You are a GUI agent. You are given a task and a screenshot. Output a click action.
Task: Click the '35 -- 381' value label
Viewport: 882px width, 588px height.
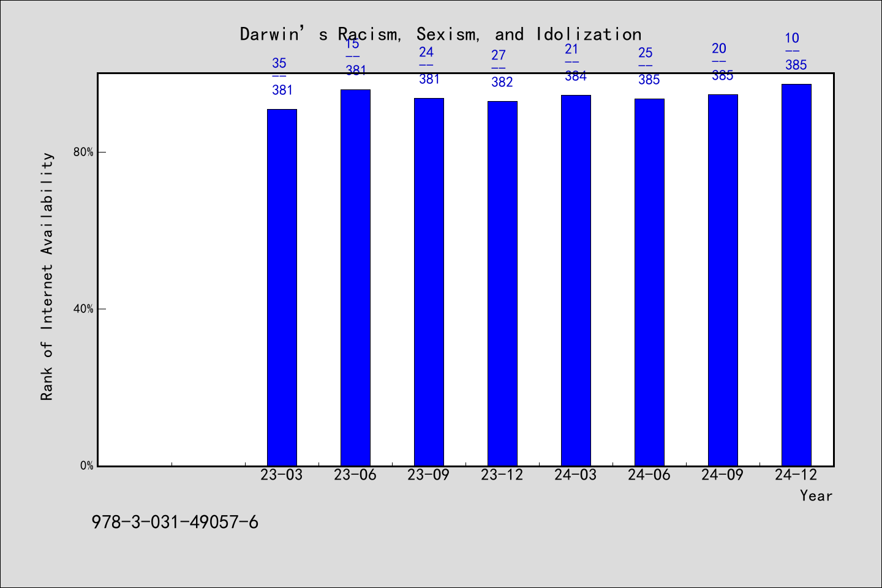coord(282,77)
